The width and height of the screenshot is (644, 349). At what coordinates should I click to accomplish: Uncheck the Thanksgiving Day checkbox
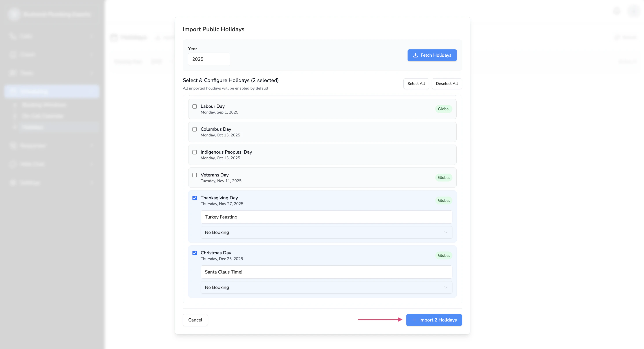point(194,198)
